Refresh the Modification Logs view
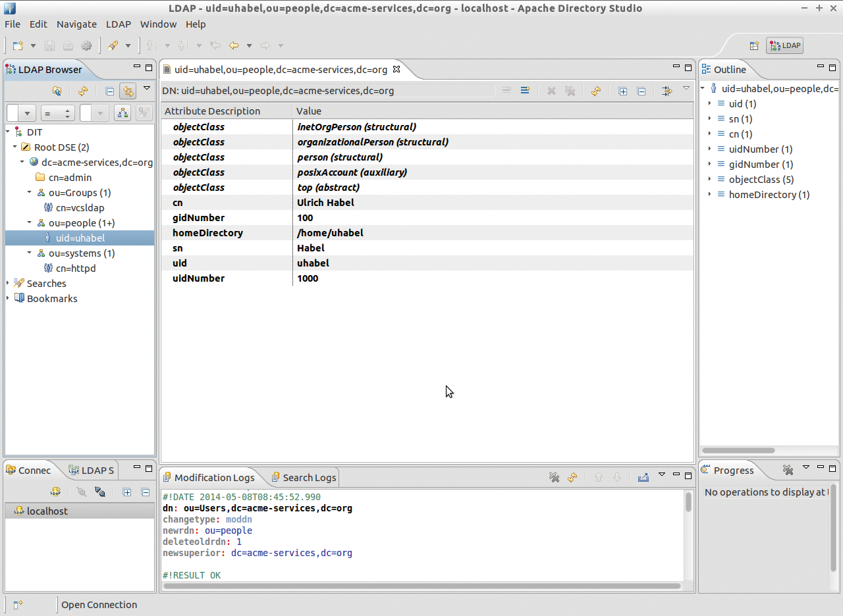Image resolution: width=843 pixels, height=616 pixels. point(572,477)
